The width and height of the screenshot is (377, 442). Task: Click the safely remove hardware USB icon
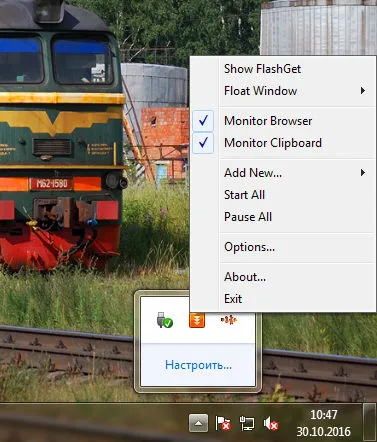pyautogui.click(x=165, y=320)
